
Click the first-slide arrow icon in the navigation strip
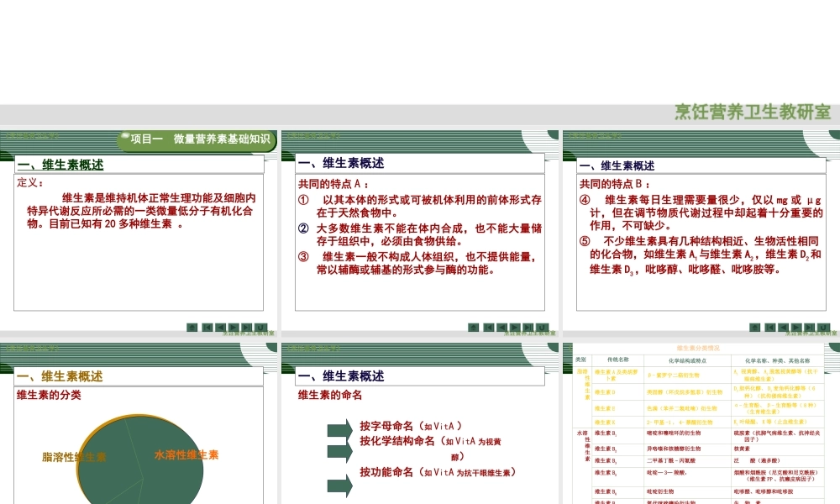pos(207,326)
